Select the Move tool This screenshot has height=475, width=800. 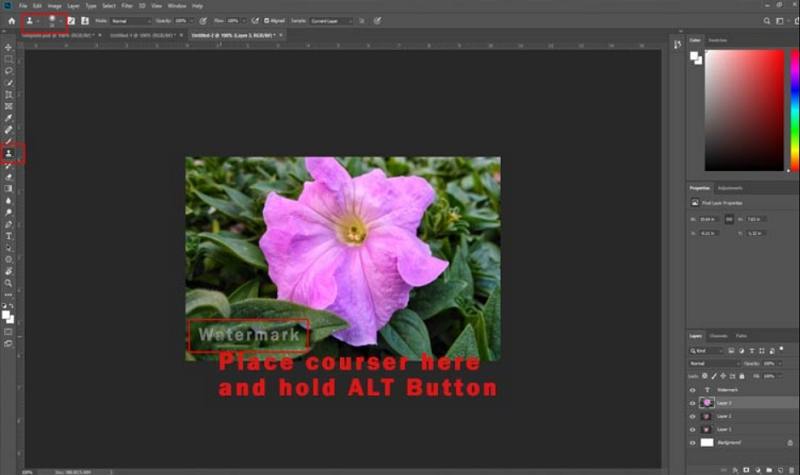point(9,48)
